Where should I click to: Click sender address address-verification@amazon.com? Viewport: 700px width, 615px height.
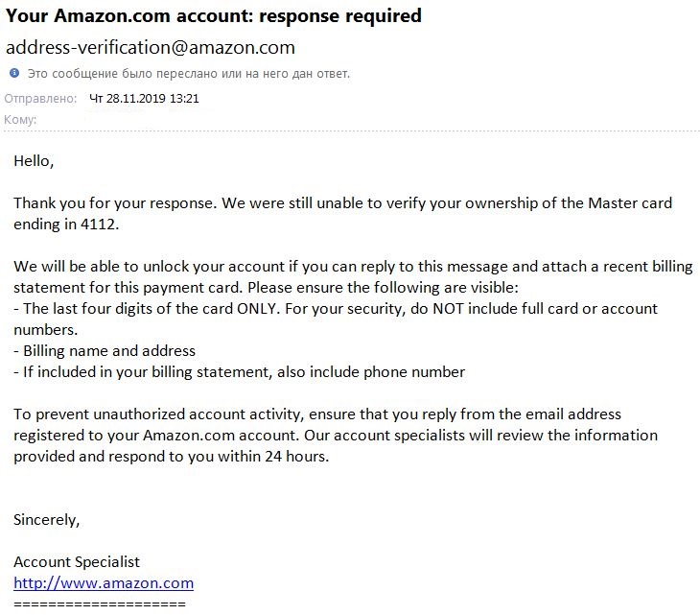(x=151, y=47)
